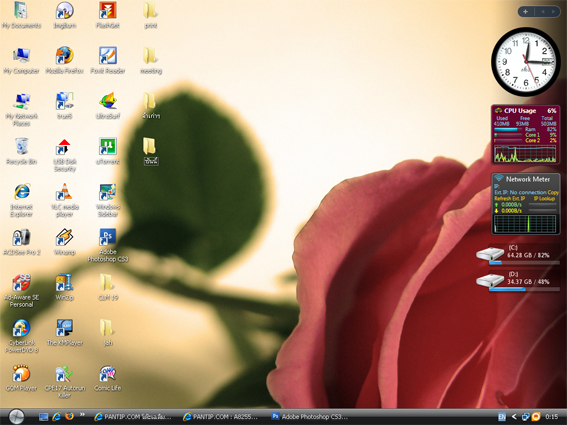Viewport: 567px width, 425px height.
Task: Go to previous sidebar gadgets page arrow
Action: [543, 12]
